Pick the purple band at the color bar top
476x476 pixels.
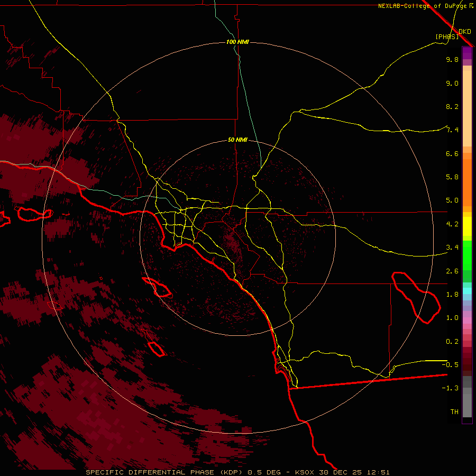tap(467, 53)
